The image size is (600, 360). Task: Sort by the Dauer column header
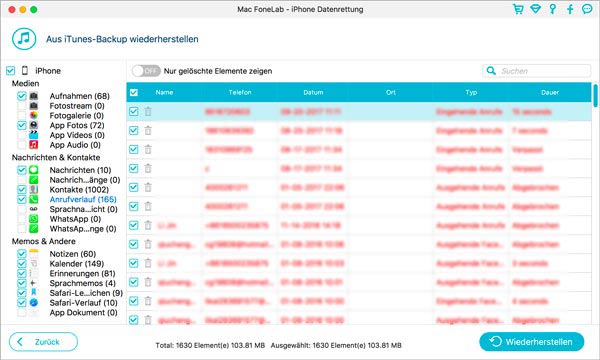pyautogui.click(x=550, y=92)
